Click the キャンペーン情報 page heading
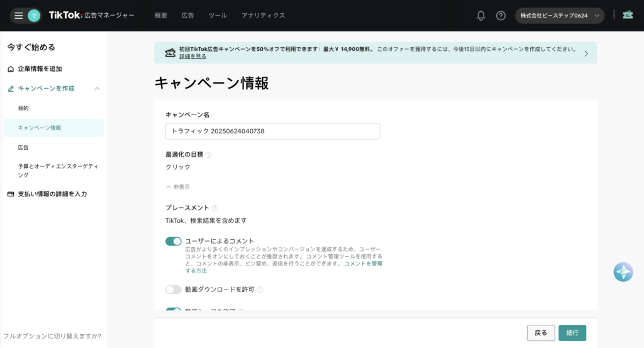The image size is (644, 348). 211,84
